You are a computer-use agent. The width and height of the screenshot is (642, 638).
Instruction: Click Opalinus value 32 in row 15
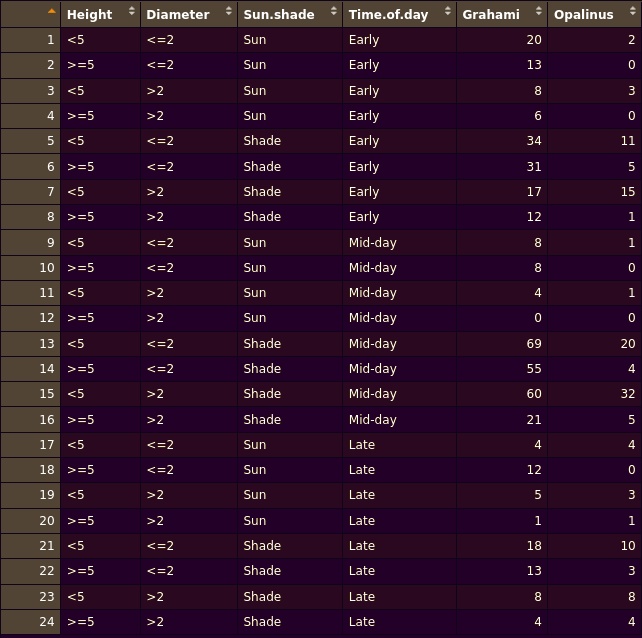point(628,394)
